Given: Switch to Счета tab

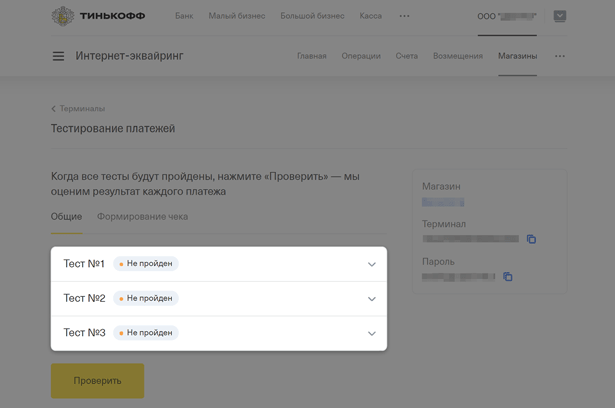Looking at the screenshot, I should point(407,56).
